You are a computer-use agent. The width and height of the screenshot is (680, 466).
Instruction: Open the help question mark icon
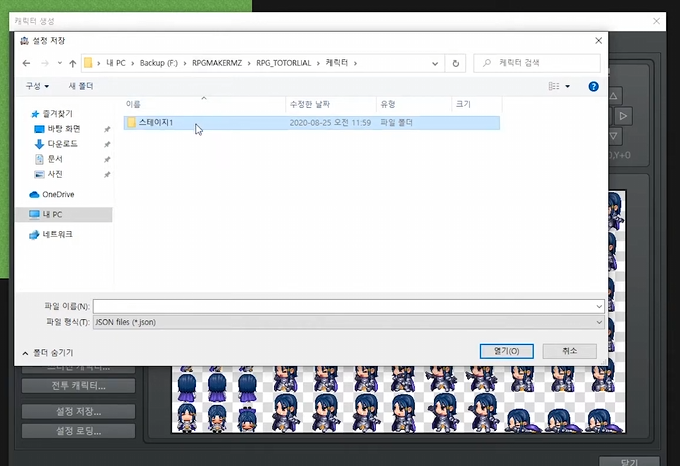[x=593, y=86]
